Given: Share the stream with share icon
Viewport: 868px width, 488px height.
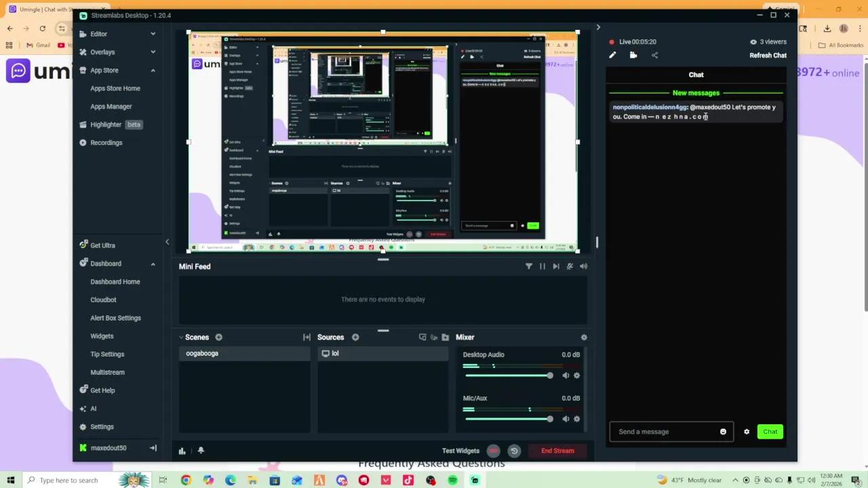Looking at the screenshot, I should (654, 56).
